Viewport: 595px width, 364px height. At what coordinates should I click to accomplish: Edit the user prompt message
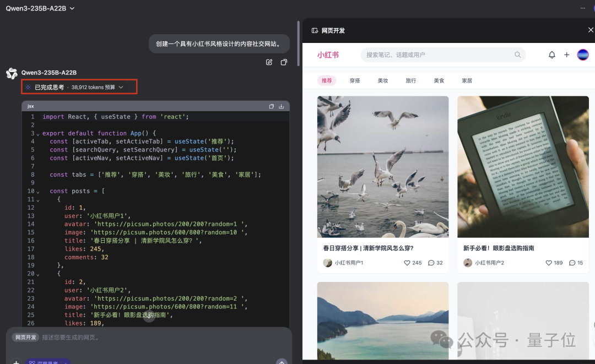click(269, 62)
